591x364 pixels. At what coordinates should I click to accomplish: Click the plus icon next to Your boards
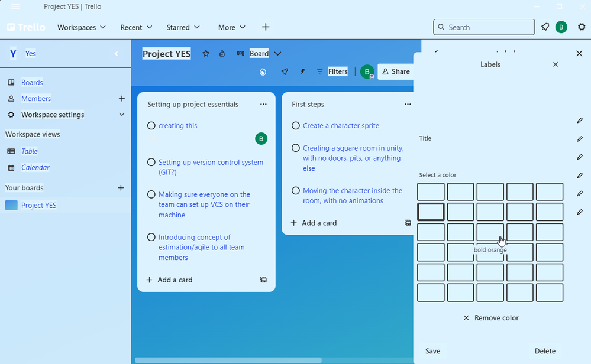(x=121, y=187)
